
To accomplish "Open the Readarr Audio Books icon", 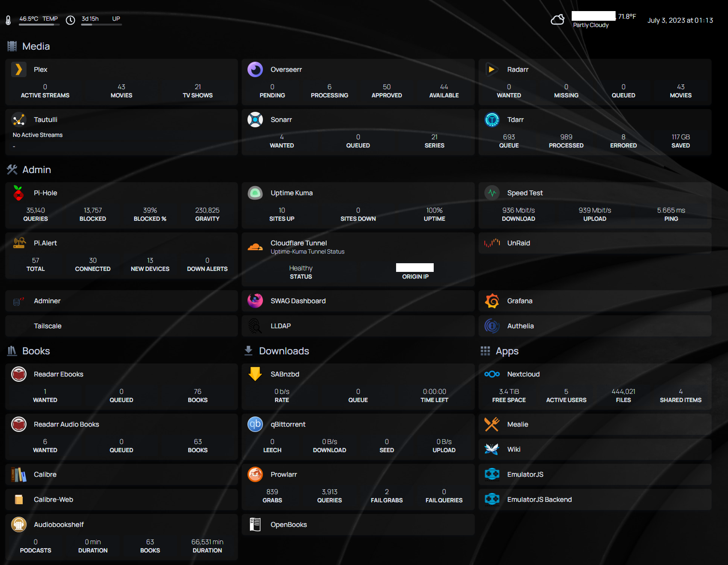I will tap(19, 424).
